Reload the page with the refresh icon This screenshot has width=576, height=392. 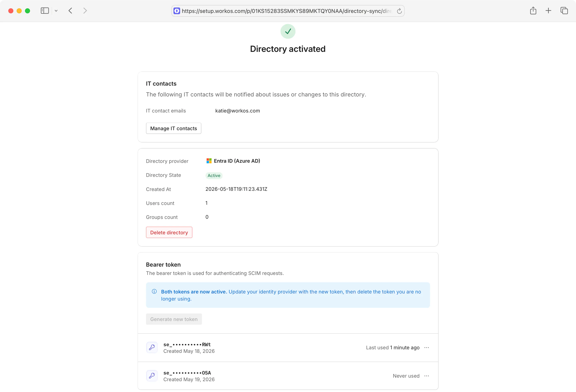(x=399, y=11)
